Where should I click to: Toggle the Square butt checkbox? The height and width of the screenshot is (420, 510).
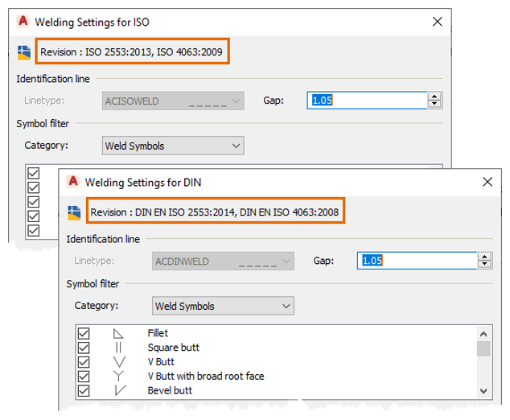click(82, 348)
